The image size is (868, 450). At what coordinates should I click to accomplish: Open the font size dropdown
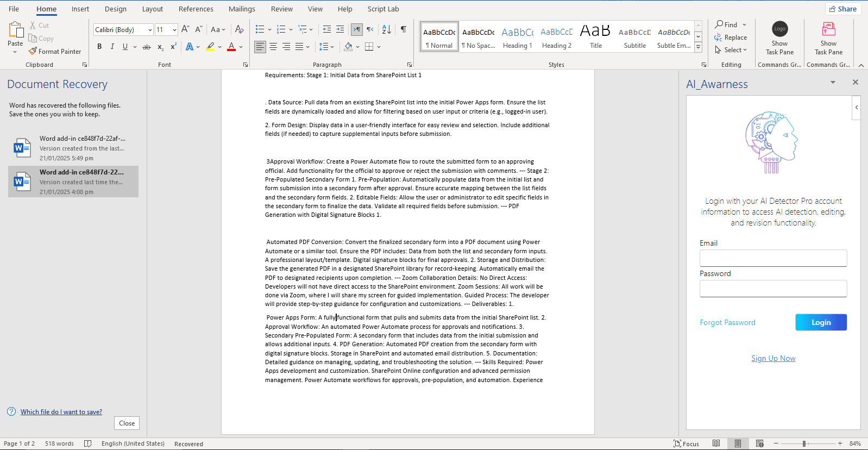[x=174, y=30]
